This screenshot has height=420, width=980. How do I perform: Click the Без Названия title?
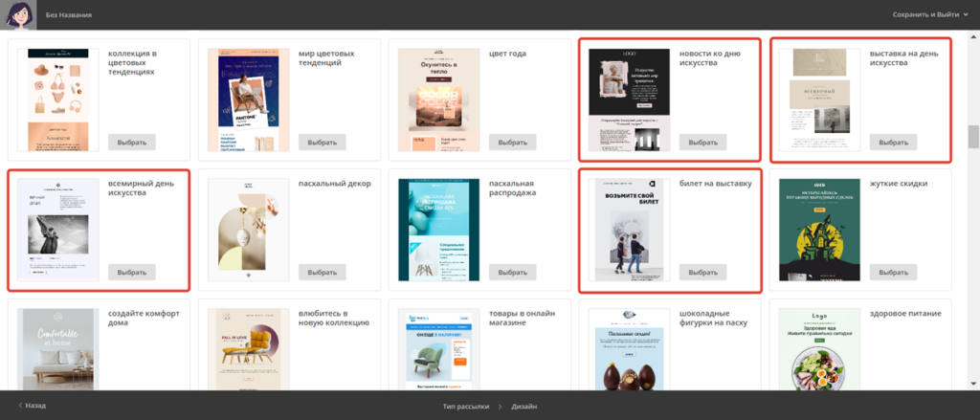point(69,14)
